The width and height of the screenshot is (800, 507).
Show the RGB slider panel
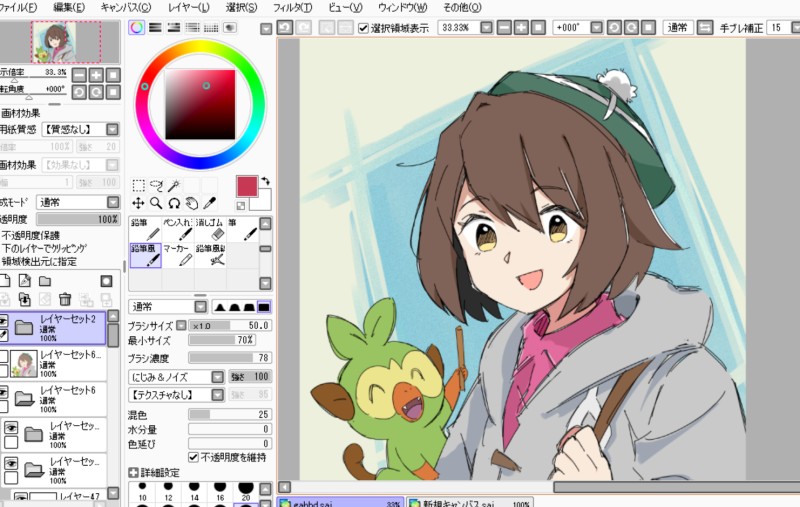click(x=155, y=28)
